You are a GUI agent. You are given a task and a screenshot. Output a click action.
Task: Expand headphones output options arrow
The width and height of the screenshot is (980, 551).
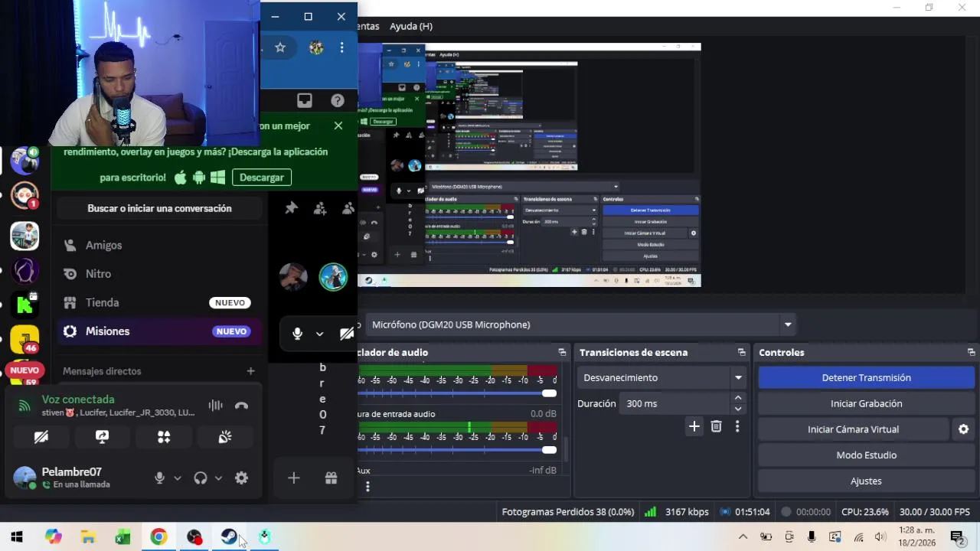pos(218,478)
